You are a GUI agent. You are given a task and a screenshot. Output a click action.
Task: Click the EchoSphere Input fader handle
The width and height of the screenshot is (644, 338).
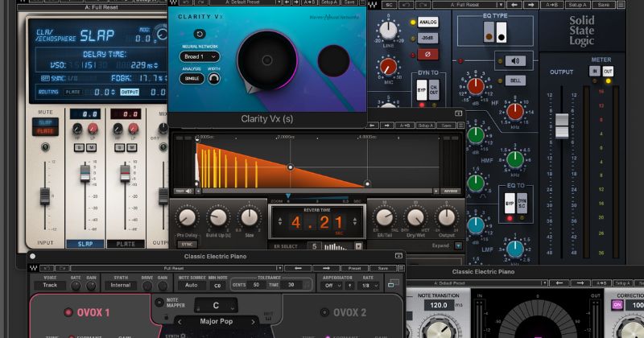(45, 196)
